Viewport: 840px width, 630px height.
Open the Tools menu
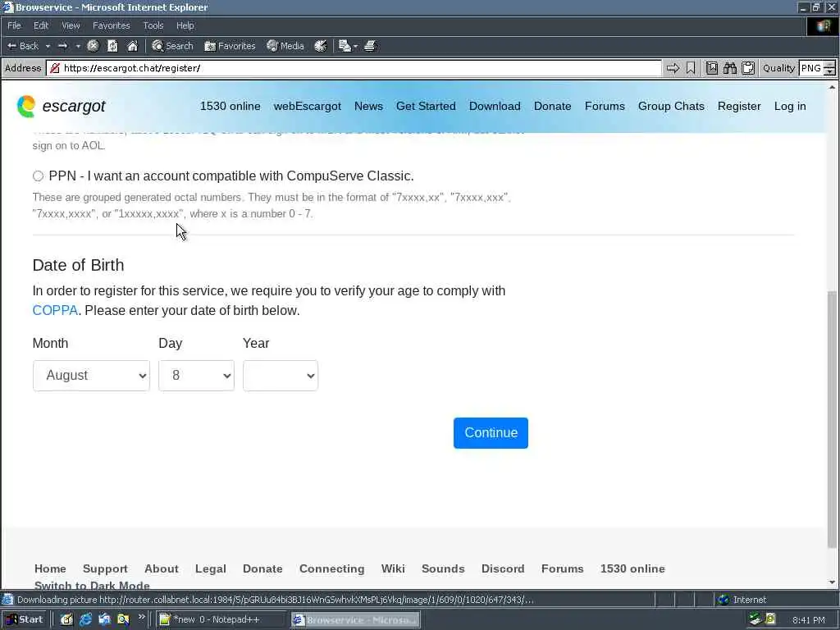tap(153, 25)
